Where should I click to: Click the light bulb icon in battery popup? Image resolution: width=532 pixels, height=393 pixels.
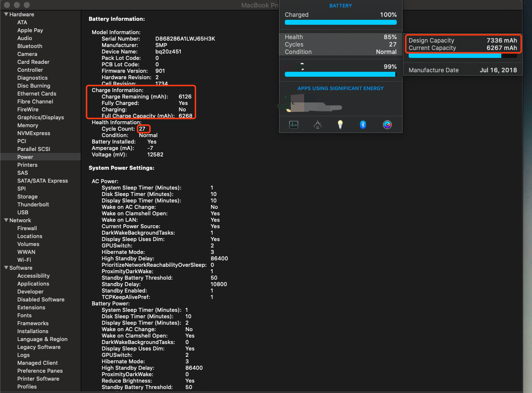click(340, 125)
